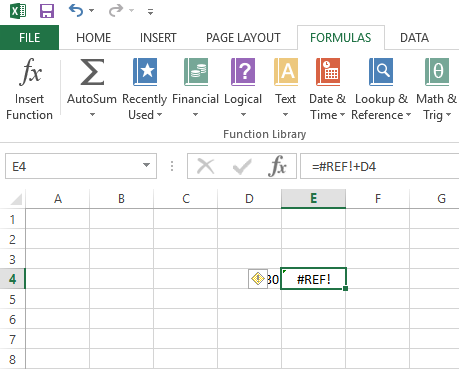Select the row 2 header
The height and width of the screenshot is (369, 459).
click(13, 239)
